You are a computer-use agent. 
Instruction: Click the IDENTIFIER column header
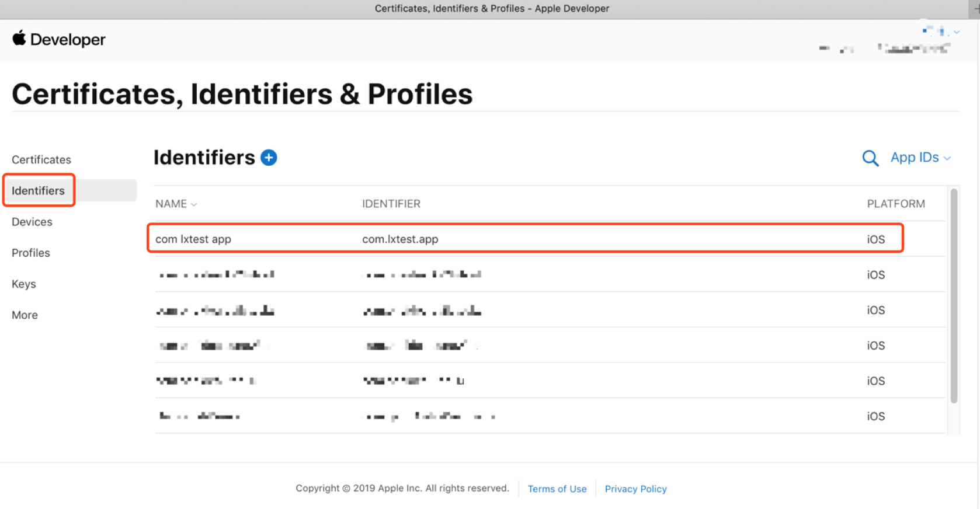point(391,204)
